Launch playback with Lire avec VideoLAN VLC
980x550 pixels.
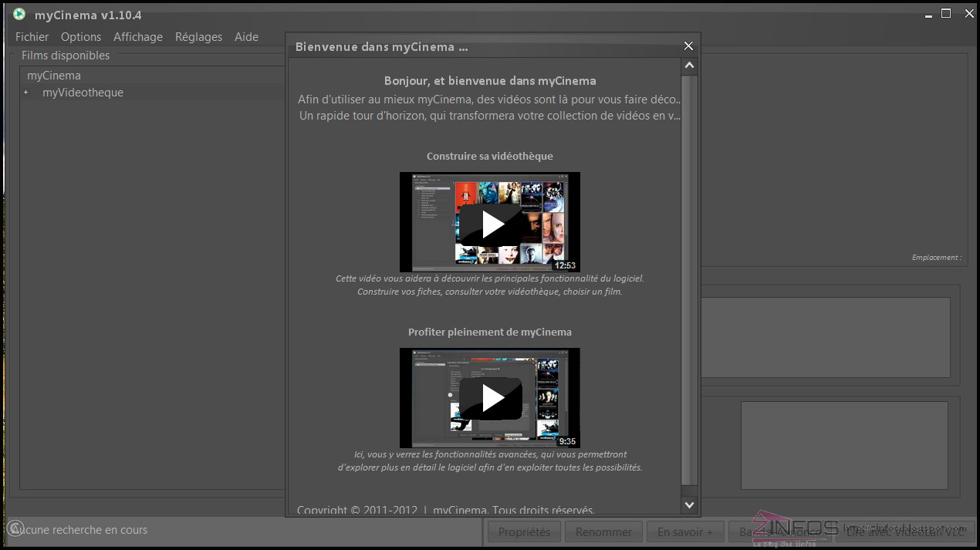pos(904,531)
